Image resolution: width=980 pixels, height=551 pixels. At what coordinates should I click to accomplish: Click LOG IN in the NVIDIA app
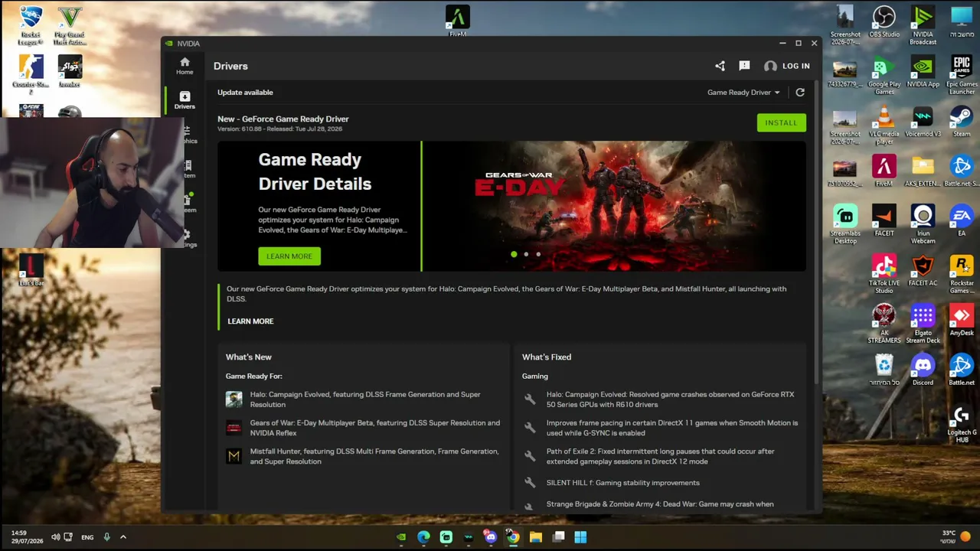[x=787, y=66]
